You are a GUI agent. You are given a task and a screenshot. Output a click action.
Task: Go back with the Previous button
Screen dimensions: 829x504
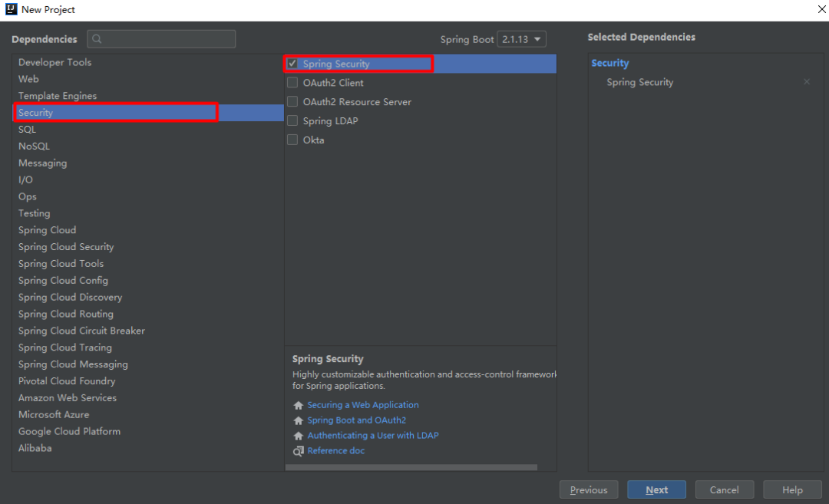(x=589, y=490)
